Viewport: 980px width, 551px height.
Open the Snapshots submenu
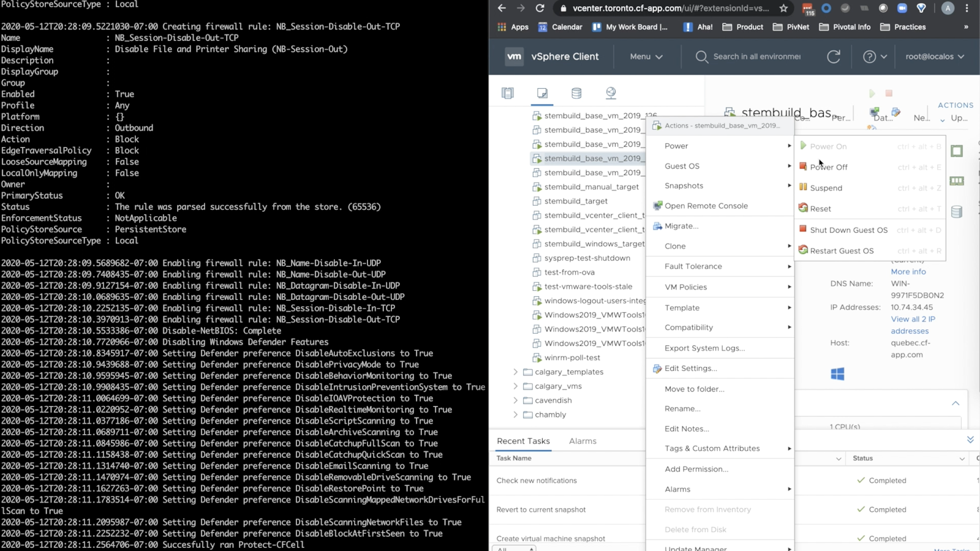coord(720,186)
